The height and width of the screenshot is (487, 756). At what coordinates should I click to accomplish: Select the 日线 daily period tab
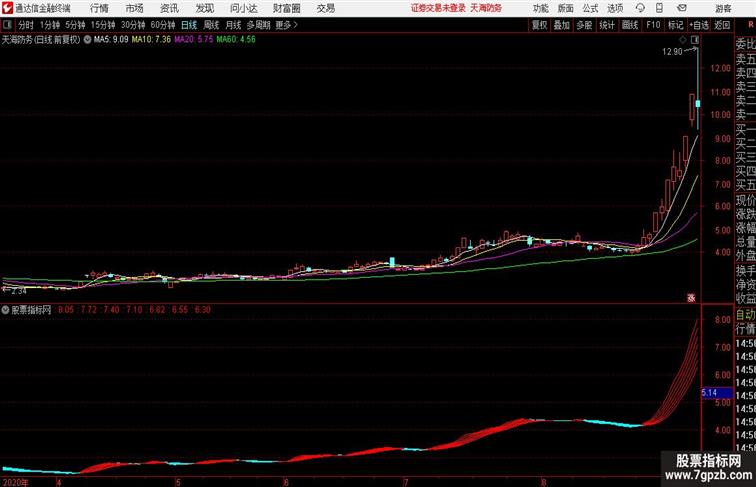click(x=189, y=25)
